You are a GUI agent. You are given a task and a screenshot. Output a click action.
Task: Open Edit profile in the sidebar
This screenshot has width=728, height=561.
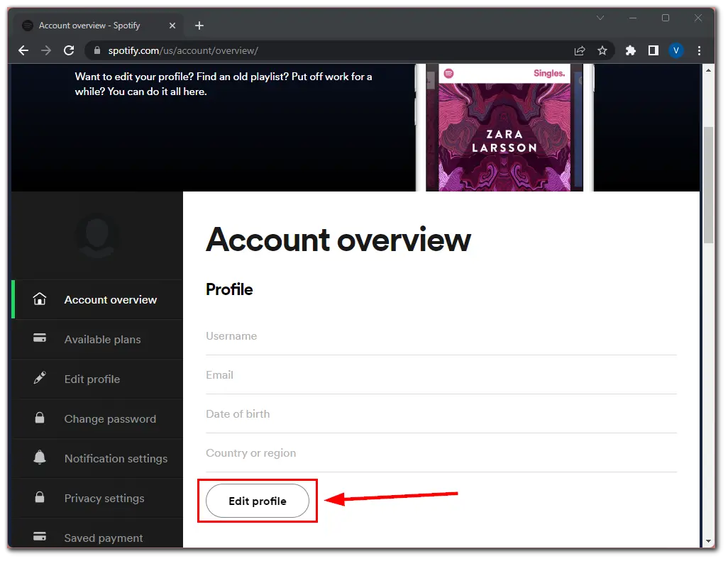click(97, 379)
